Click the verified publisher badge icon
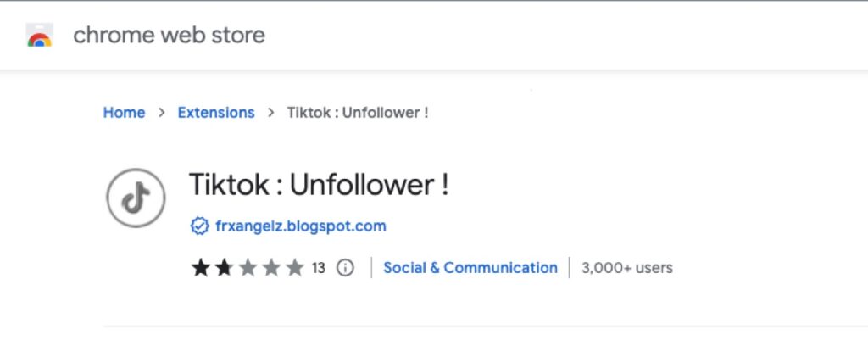The image size is (868, 357). click(200, 226)
